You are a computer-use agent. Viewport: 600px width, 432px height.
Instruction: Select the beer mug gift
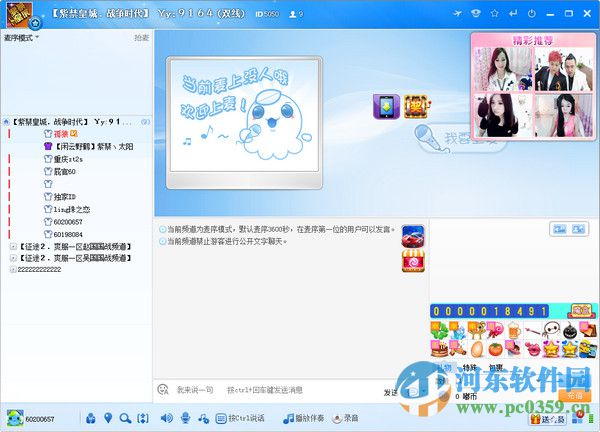pos(515,331)
